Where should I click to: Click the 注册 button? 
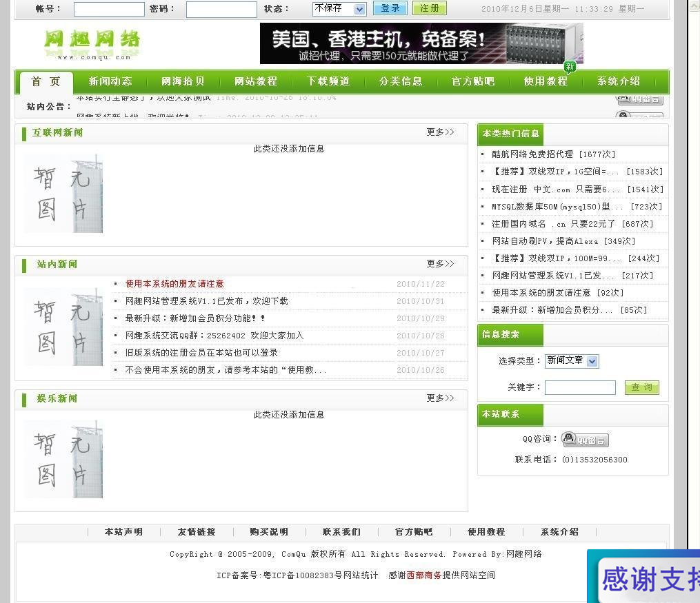click(x=430, y=8)
